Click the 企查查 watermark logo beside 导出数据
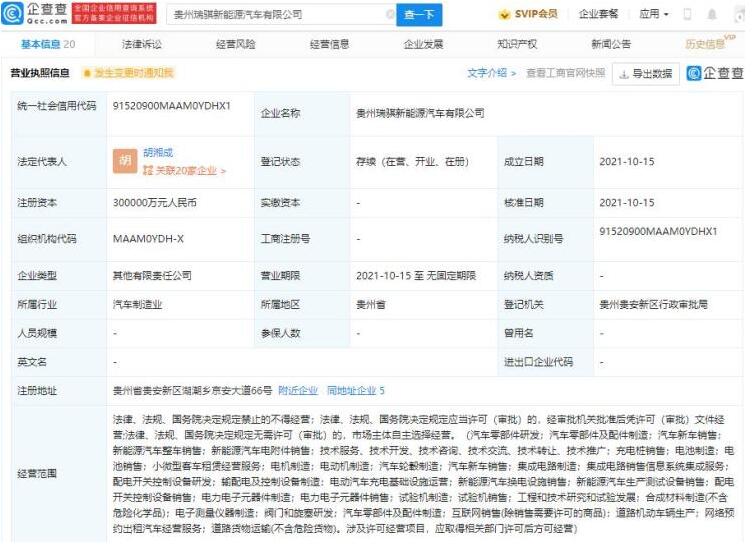The image size is (754, 546). pos(715,73)
